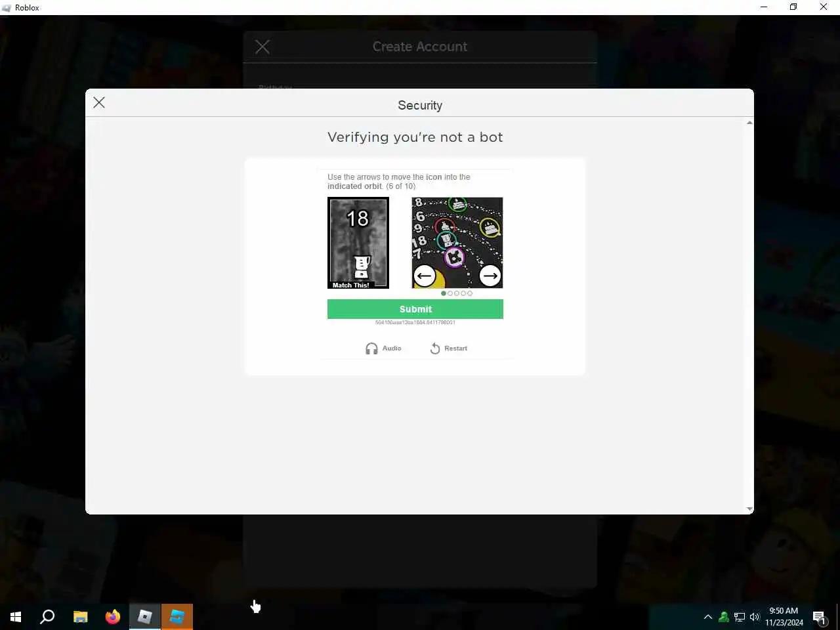Click the Match This reference image
Image resolution: width=840 pixels, height=630 pixels.
point(358,243)
